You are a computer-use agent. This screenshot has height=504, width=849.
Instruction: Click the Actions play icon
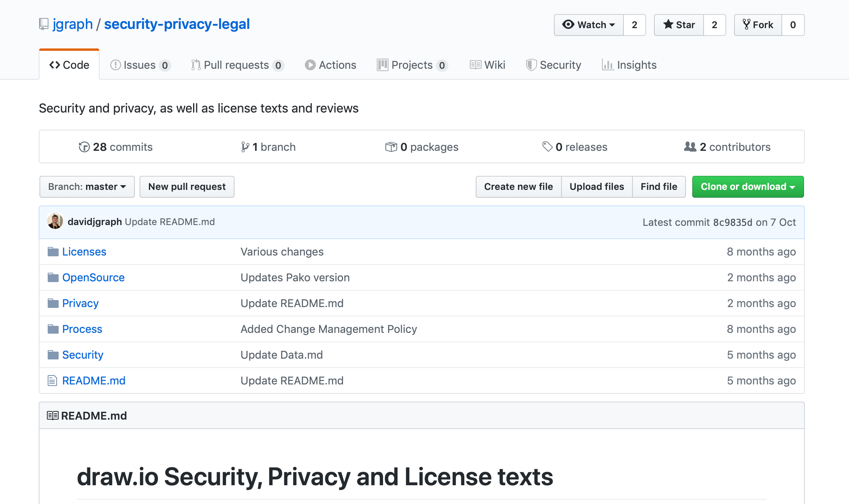point(310,65)
